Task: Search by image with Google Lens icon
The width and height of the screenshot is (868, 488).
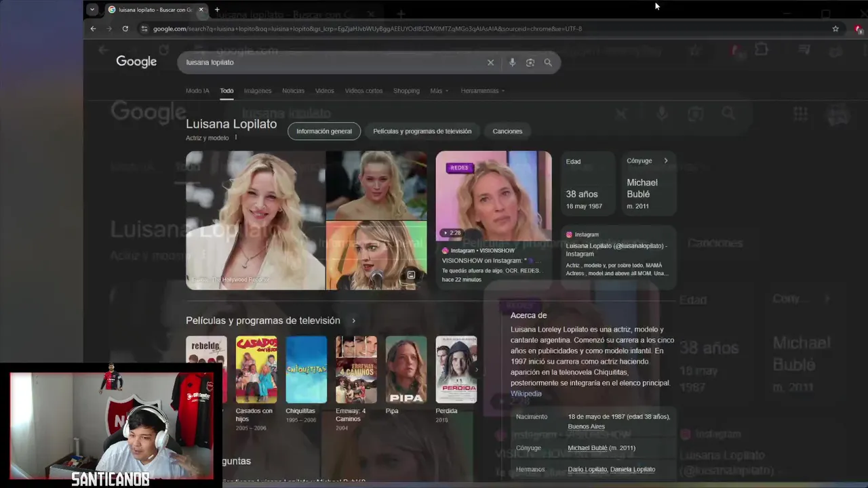Action: [530, 62]
